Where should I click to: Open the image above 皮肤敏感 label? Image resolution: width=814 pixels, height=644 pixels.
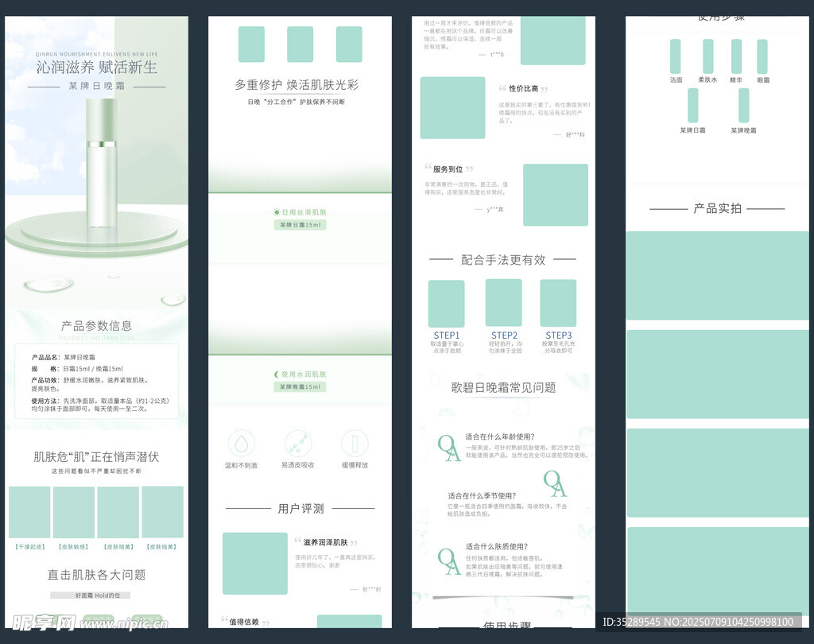[73, 512]
